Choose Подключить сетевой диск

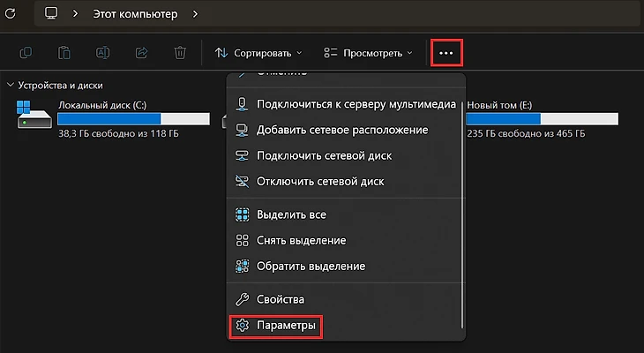[345, 155]
